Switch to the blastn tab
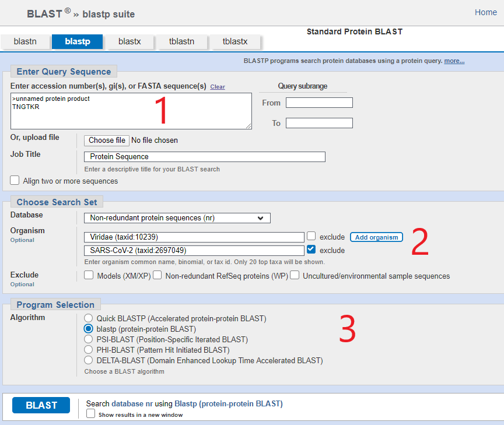The height and width of the screenshot is (425, 504). pos(25,42)
